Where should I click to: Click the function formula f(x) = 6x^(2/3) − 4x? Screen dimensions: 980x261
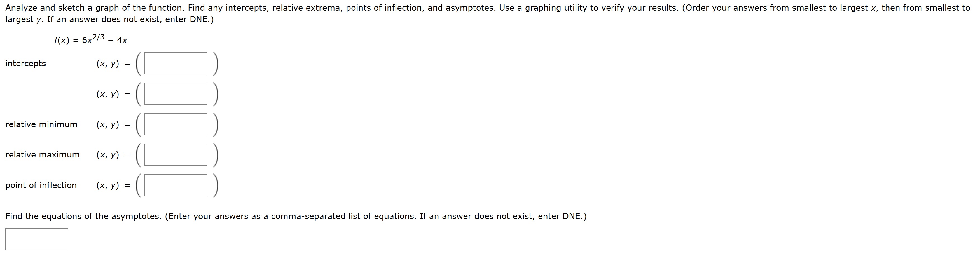pyautogui.click(x=90, y=39)
